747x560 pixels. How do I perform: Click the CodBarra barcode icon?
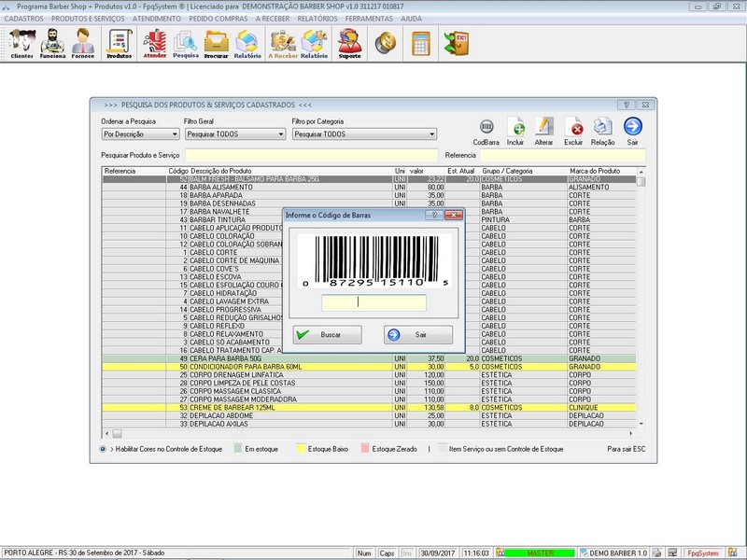pyautogui.click(x=486, y=129)
